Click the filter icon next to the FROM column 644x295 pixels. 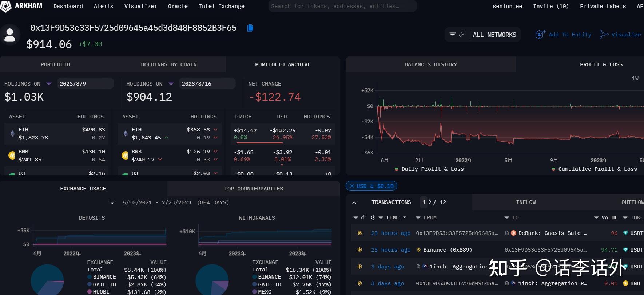point(418,217)
